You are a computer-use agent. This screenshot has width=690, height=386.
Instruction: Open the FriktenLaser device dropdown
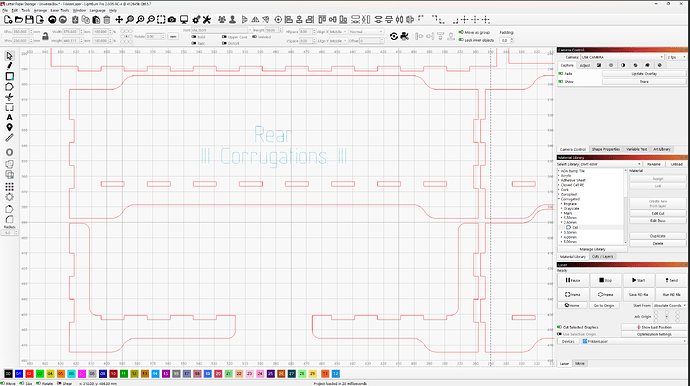pos(634,341)
